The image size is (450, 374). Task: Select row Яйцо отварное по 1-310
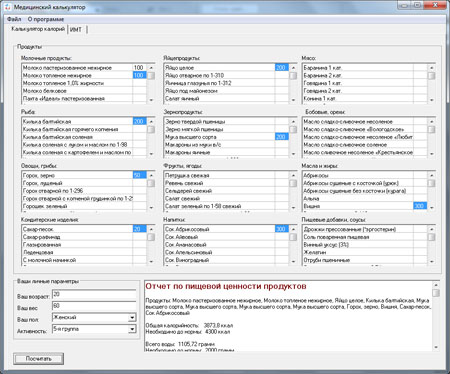click(226, 75)
